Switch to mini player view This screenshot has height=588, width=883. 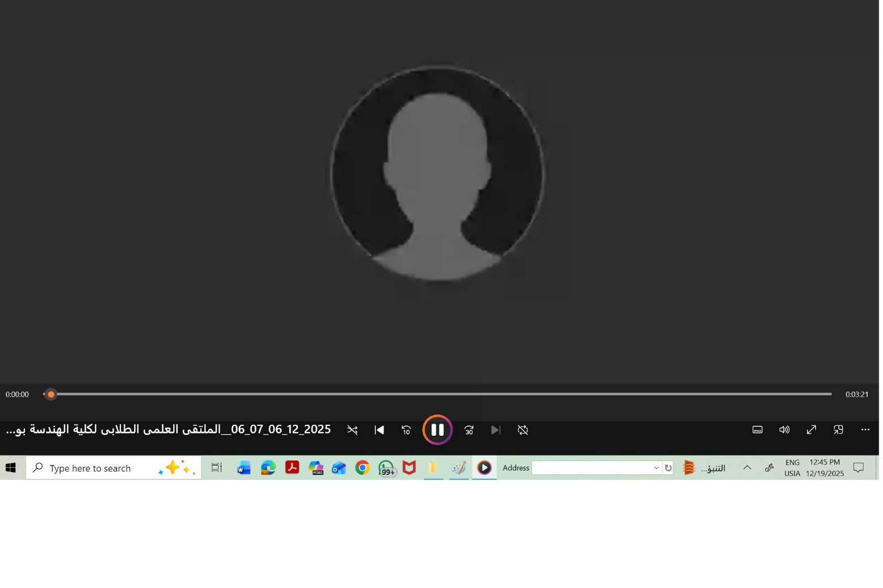[838, 430]
